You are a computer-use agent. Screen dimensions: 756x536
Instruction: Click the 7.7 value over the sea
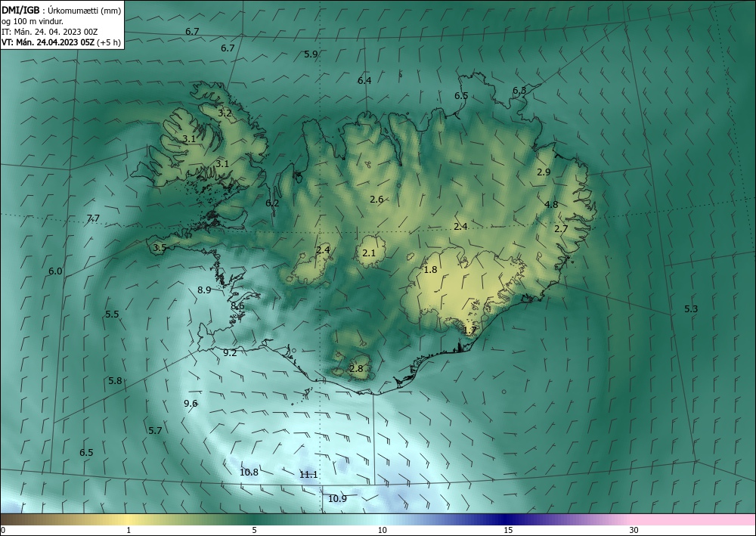click(93, 218)
